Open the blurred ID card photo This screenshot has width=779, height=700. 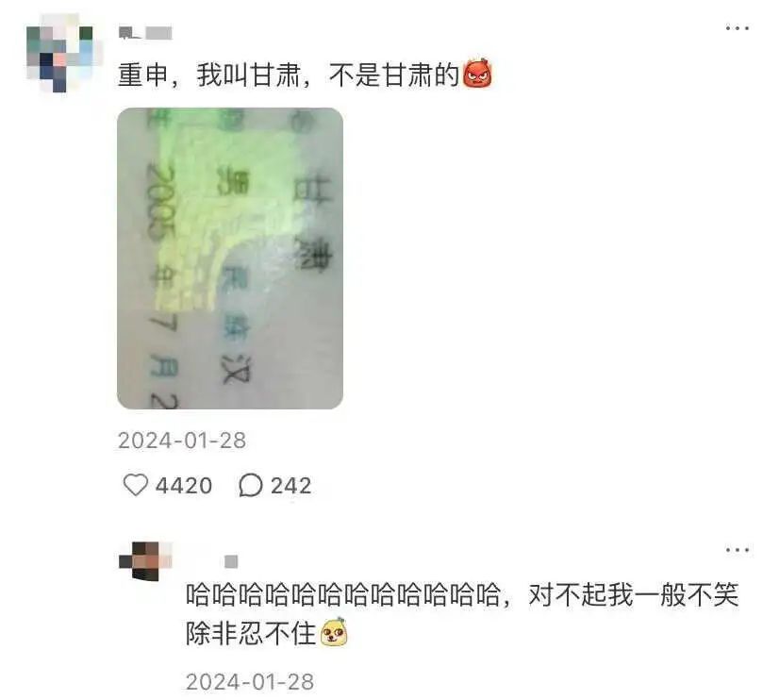click(230, 258)
